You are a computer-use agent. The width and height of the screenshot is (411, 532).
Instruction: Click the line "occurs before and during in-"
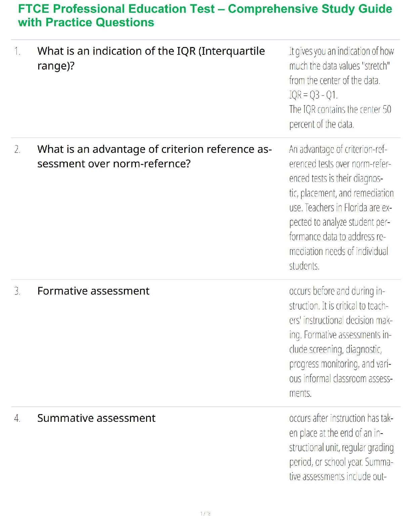(x=337, y=291)
